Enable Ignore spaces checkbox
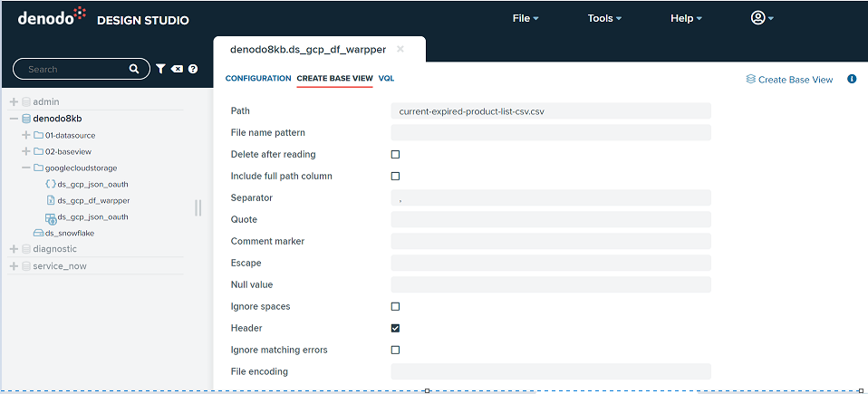 (x=395, y=306)
